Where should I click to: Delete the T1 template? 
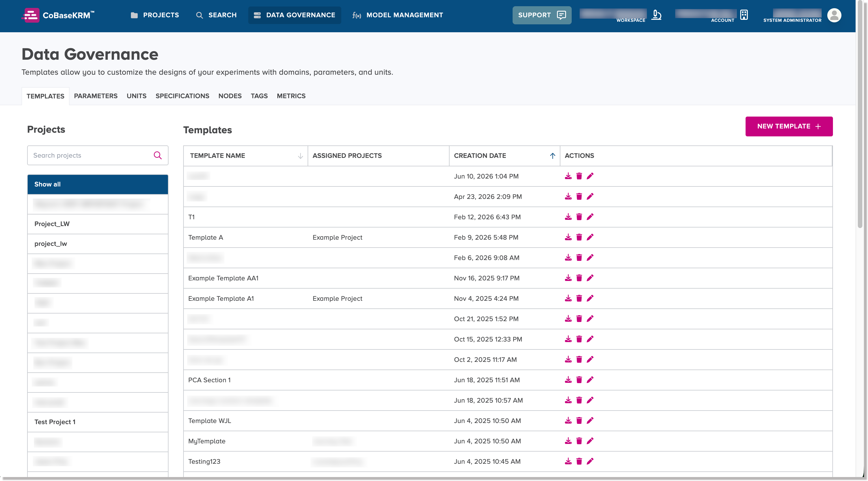[579, 217]
